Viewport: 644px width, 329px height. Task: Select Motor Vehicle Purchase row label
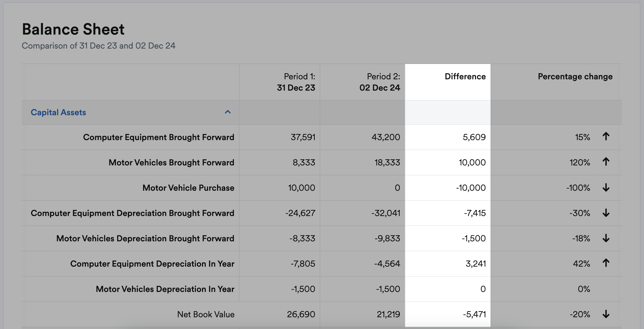pyautogui.click(x=188, y=188)
